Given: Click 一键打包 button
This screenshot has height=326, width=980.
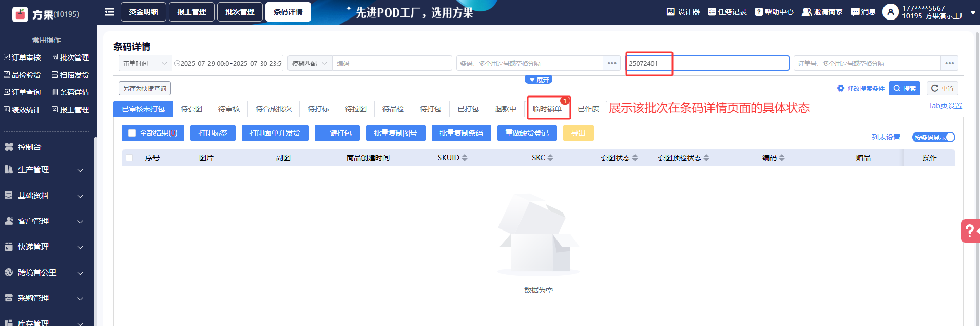Looking at the screenshot, I should coord(337,133).
